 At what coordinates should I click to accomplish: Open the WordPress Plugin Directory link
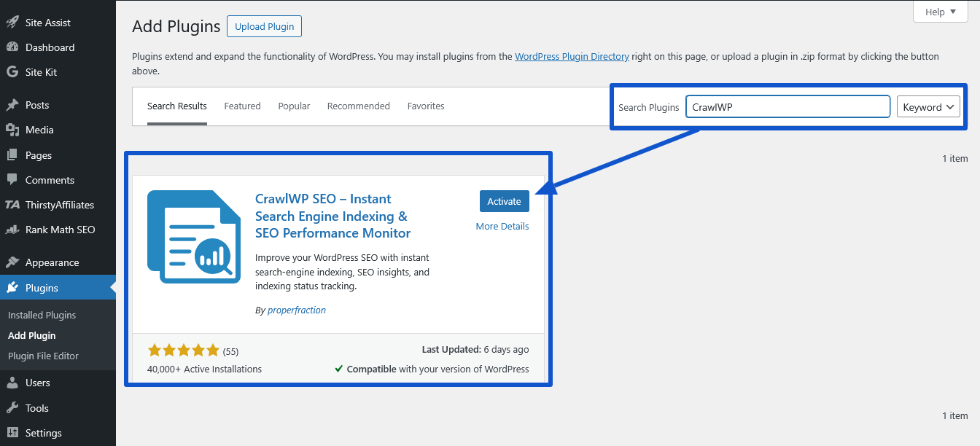(572, 57)
